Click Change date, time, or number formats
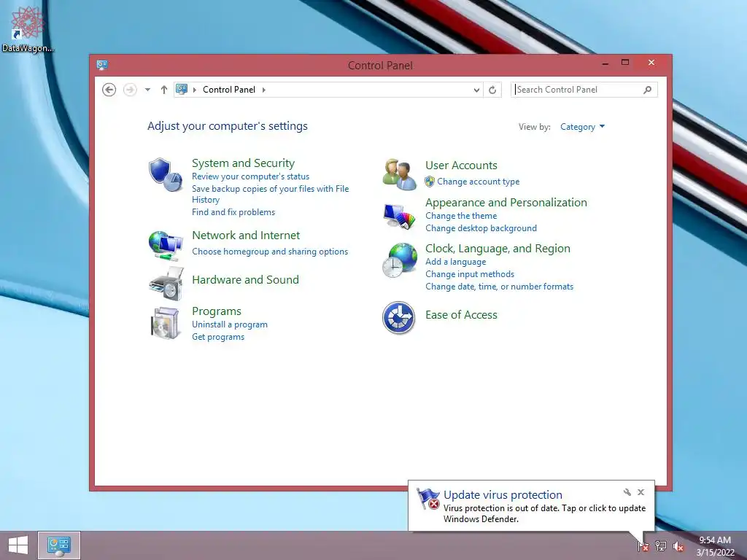 499,286
